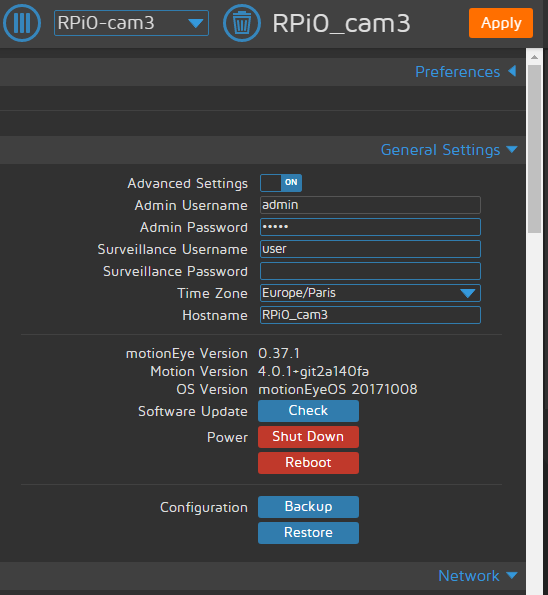This screenshot has width=548, height=595.
Task: Click the settings panel toggle icon
Action: [x=22, y=23]
